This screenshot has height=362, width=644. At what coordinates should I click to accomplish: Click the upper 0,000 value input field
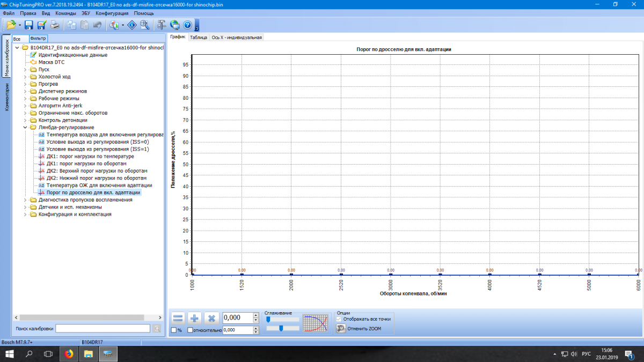[237, 318]
